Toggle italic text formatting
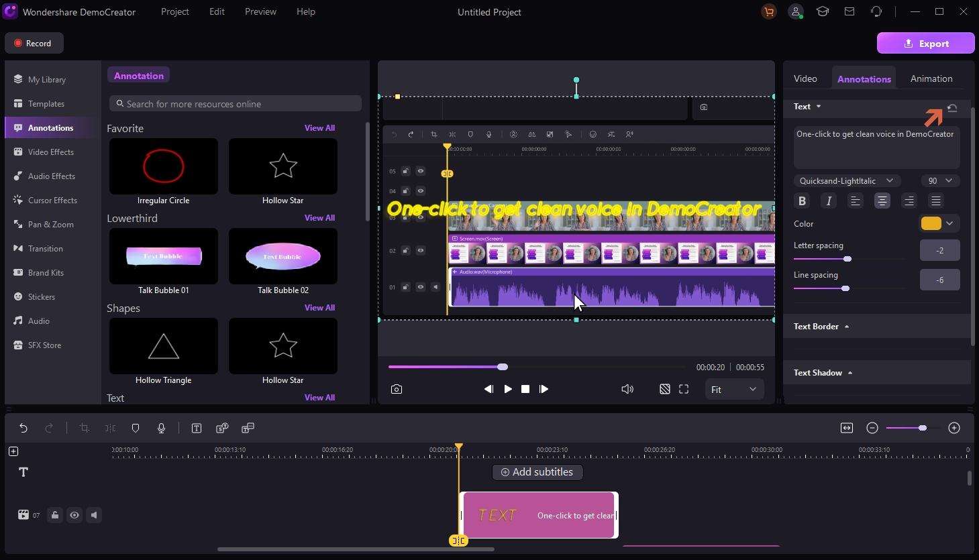 (x=829, y=201)
